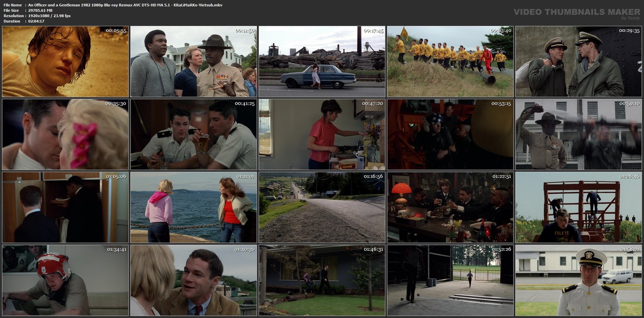
Task: View the thumbnail at 01:05:06
Action: coord(65,207)
